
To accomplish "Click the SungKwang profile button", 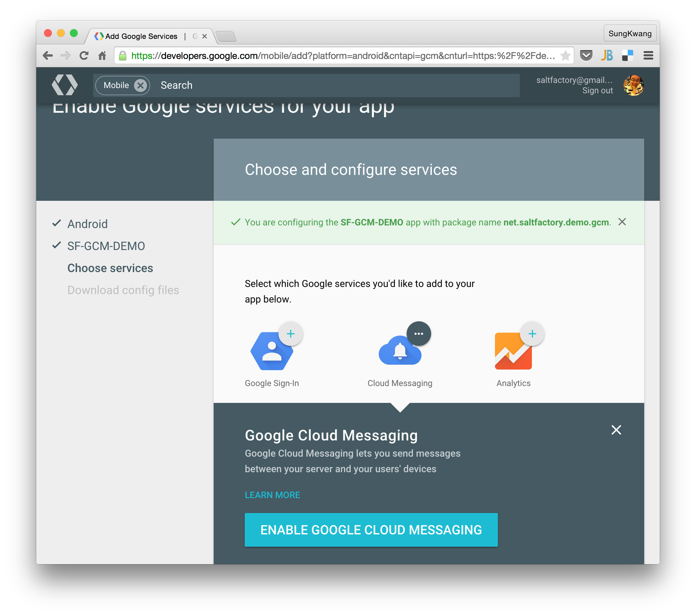I will (x=630, y=33).
